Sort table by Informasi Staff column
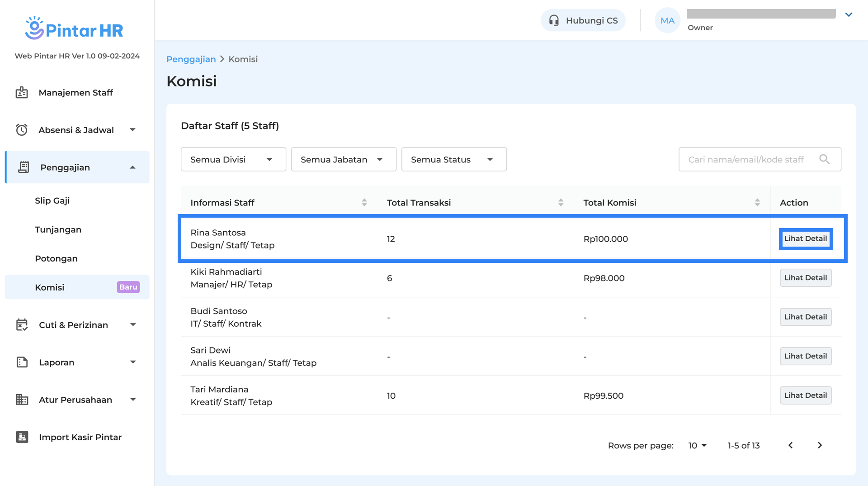This screenshot has height=486, width=868. pos(364,203)
